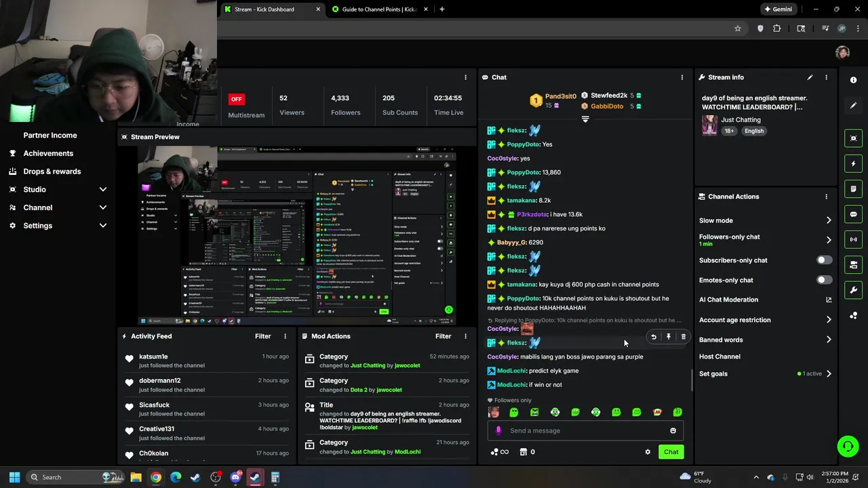Bookmark this page with the star icon
Screen dimensions: 868x488
click(738, 28)
